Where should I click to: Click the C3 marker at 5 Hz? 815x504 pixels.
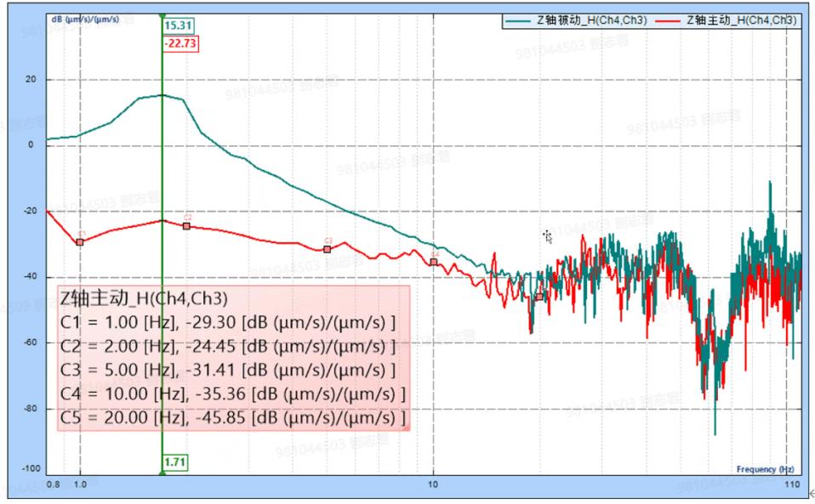click(x=327, y=249)
